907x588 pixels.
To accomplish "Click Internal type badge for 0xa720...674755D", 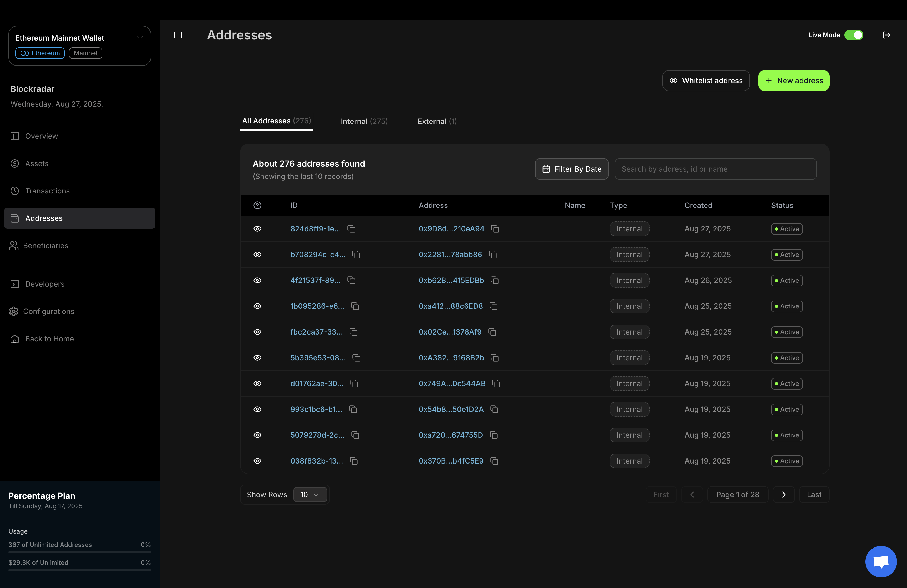I will pyautogui.click(x=629, y=435).
